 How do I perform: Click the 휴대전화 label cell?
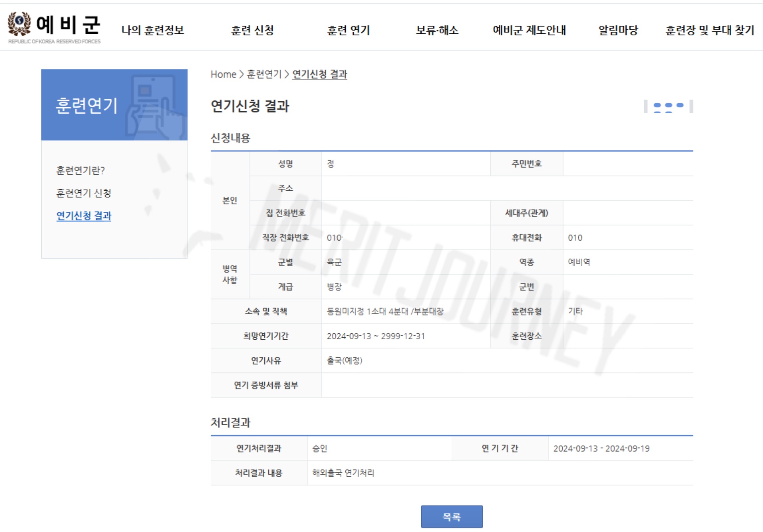(527, 238)
